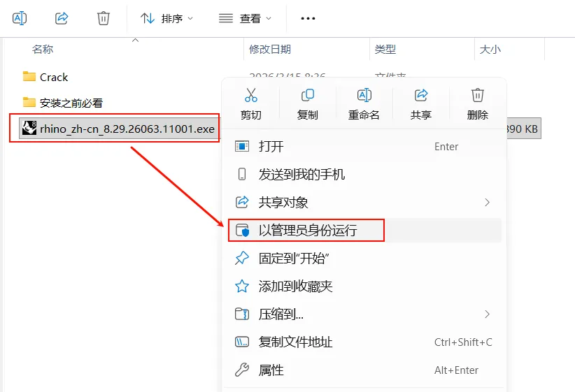
Task: Click the shield icon beside 以管理员身份运行
Action: (x=242, y=231)
